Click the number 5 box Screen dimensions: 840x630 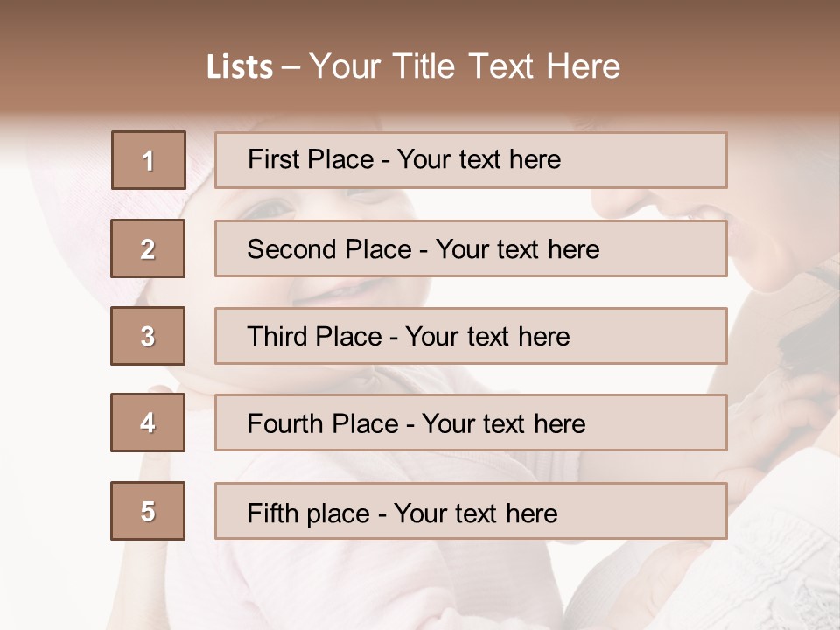pos(148,511)
